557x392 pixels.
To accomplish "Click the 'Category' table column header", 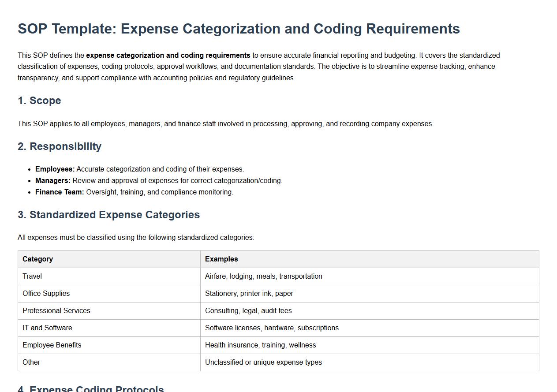I will coord(38,259).
